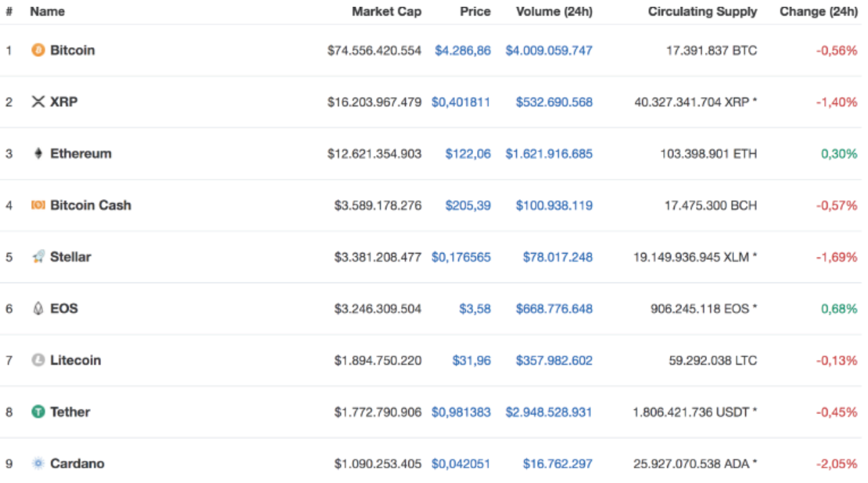Sort by the # rank column header
Viewport: 868px width, 483px height.
point(9,11)
